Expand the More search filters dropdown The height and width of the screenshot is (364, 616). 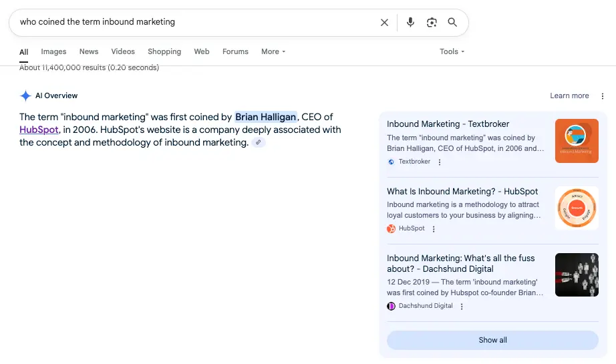(273, 51)
